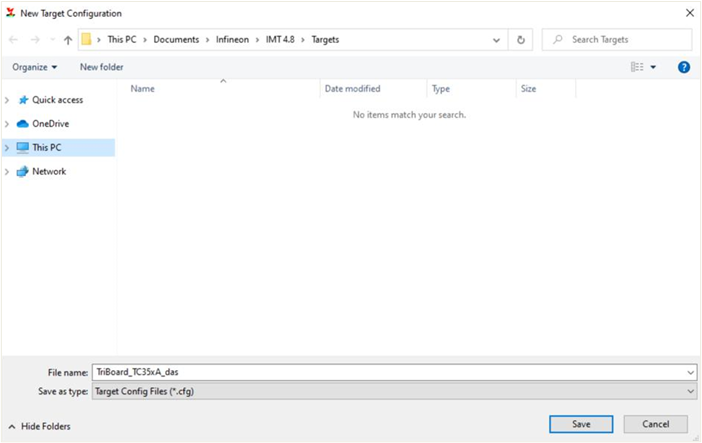Click the This PC computer icon in the sidebar
This screenshot has height=443, width=702.
[x=23, y=147]
